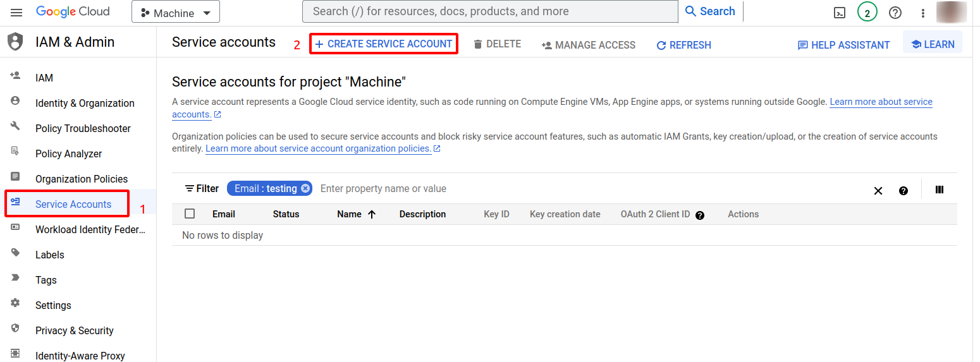Open Policy Analyzer page
The width and height of the screenshot is (980, 362).
(x=68, y=154)
